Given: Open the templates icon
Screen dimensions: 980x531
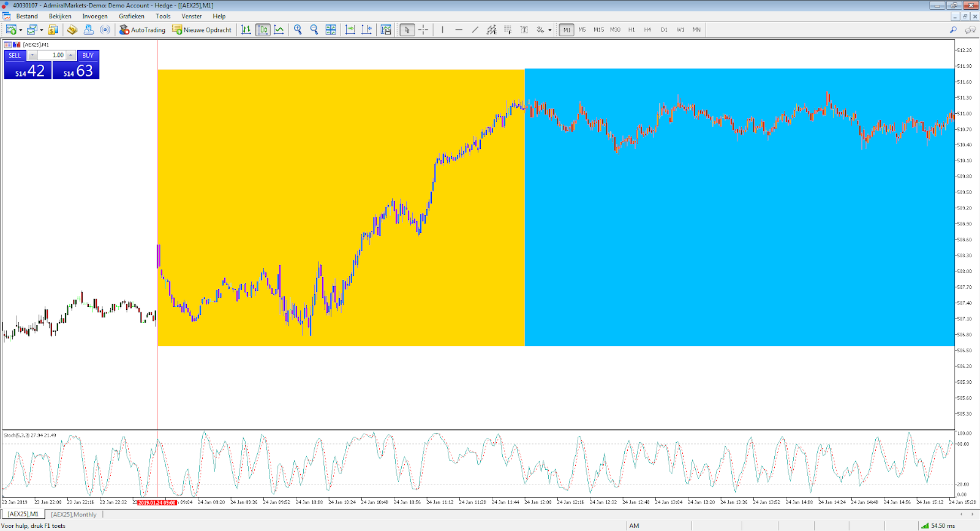Looking at the screenshot, I should pos(386,29).
